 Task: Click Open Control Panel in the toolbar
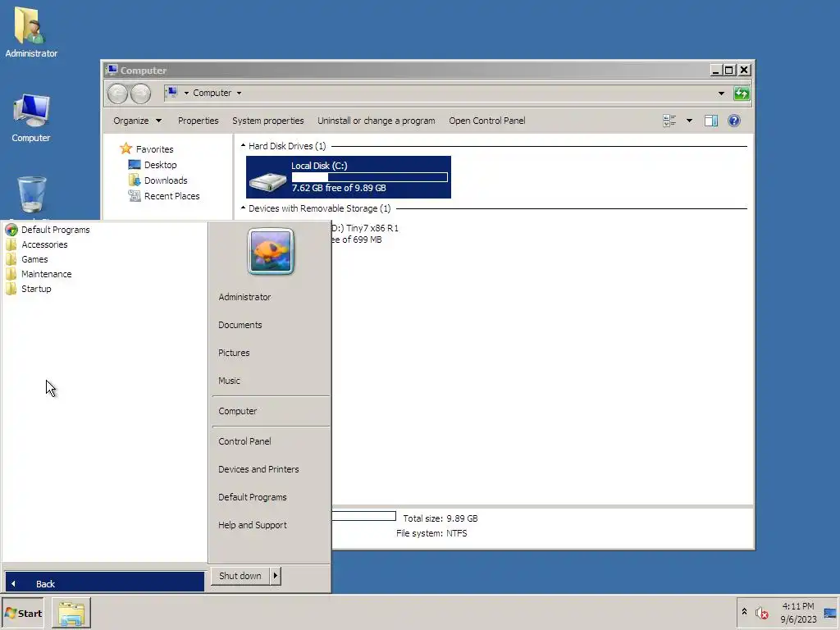coord(487,121)
